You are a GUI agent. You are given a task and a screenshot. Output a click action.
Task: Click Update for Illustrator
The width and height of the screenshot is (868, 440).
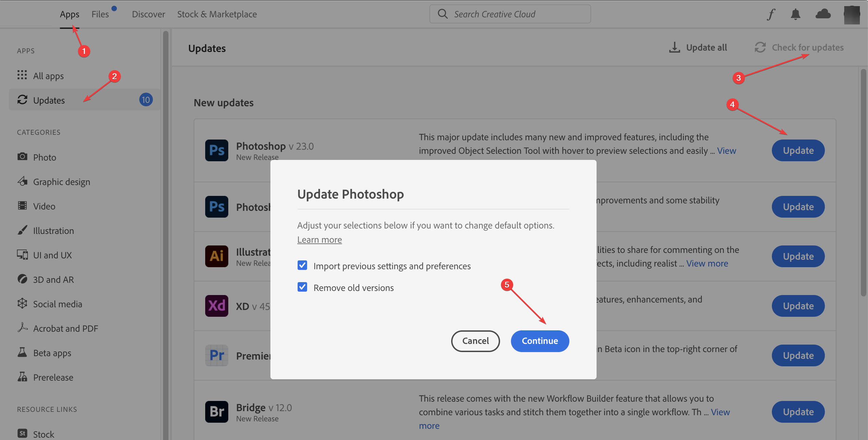coord(798,256)
